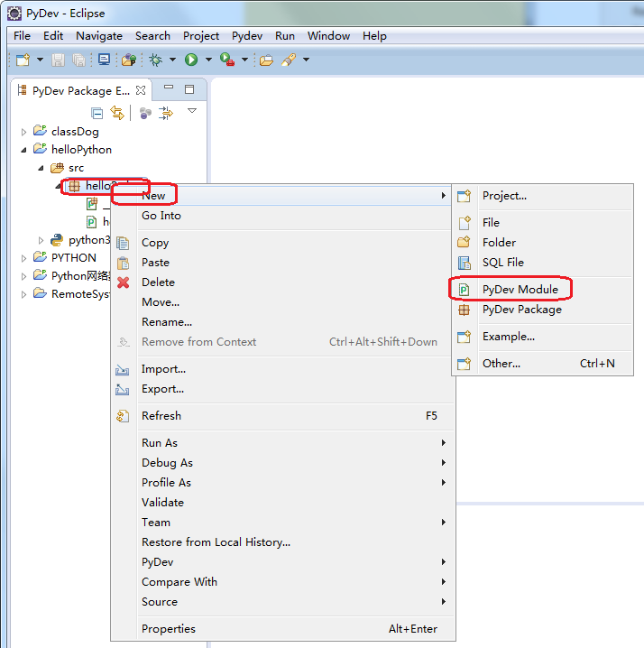Image resolution: width=644 pixels, height=648 pixels.
Task: Open dropdown arrow next to Search flashlight
Action: (x=306, y=60)
